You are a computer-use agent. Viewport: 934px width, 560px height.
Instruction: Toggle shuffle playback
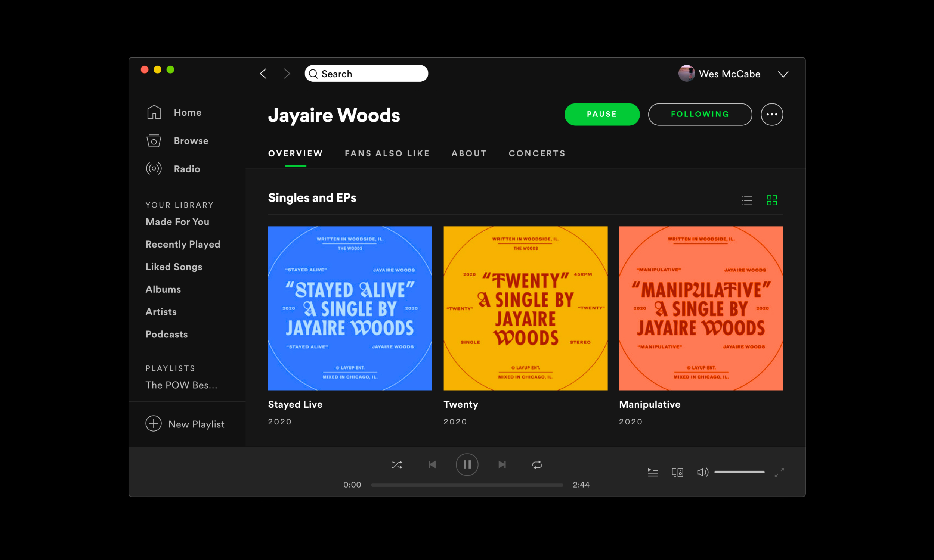click(397, 464)
